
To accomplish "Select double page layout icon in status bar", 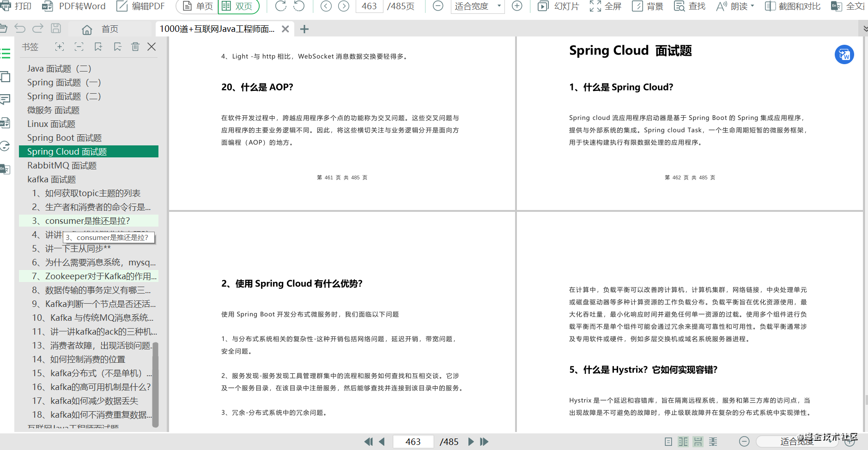I will coord(683,442).
